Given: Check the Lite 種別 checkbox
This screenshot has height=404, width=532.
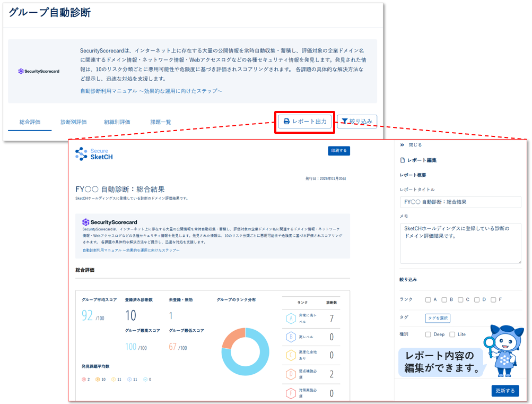Looking at the screenshot, I should (451, 334).
